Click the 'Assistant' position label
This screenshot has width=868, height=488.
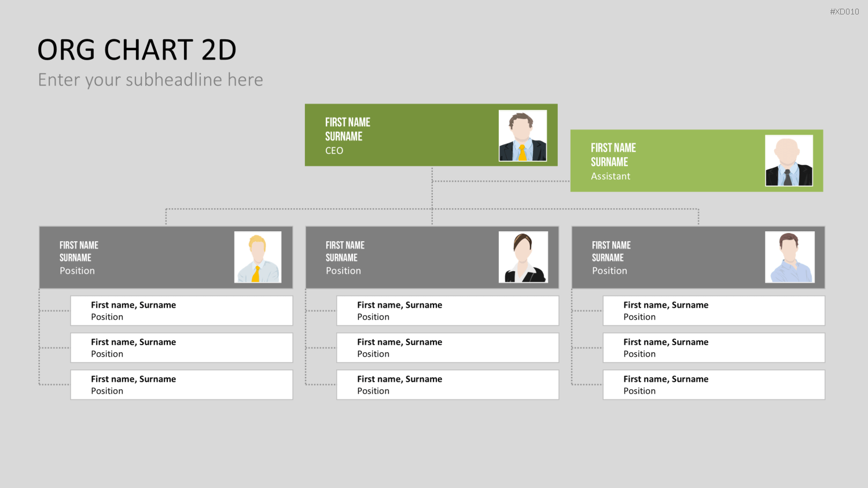coord(610,176)
